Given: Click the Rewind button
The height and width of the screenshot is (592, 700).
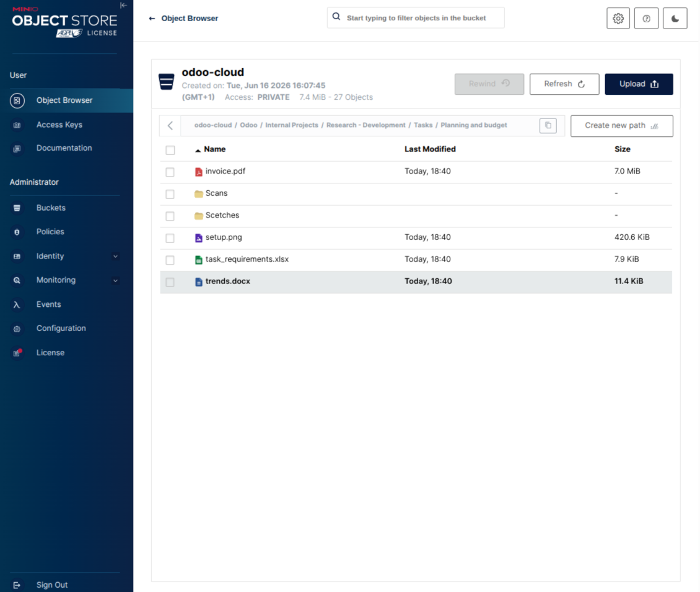Looking at the screenshot, I should click(489, 84).
